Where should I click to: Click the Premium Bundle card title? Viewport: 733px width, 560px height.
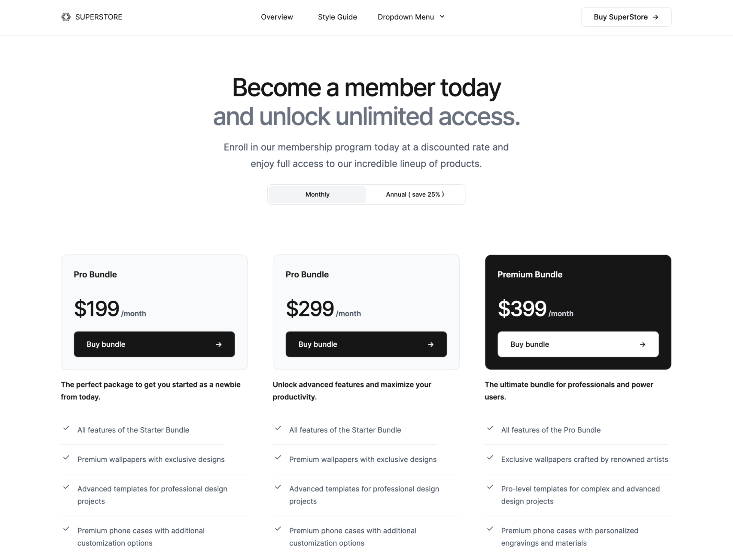coord(530,274)
